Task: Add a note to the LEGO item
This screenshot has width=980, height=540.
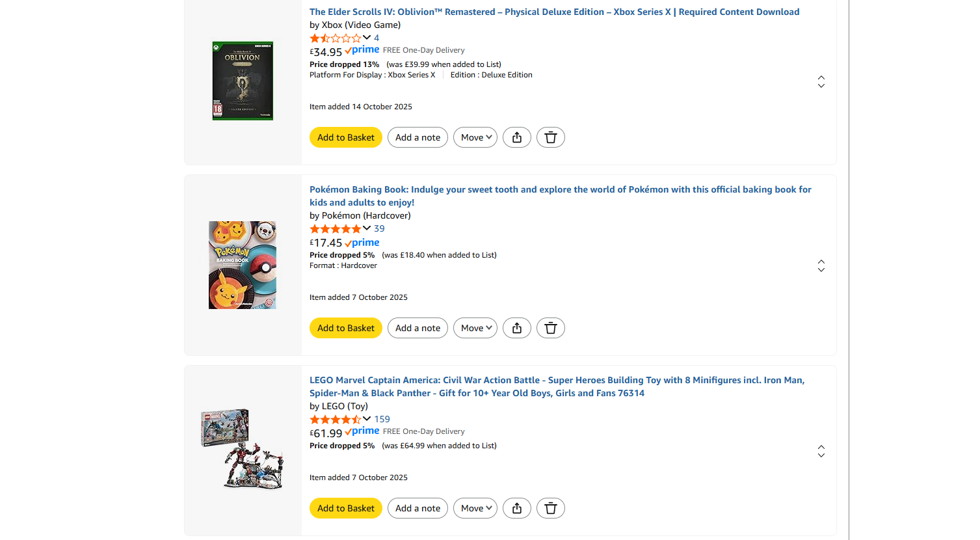Action: coord(417,508)
